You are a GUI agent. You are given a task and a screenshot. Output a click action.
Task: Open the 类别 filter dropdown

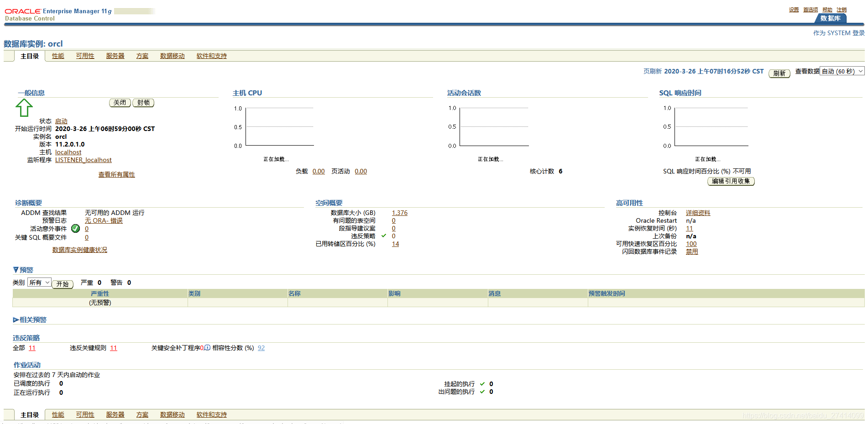[39, 283]
